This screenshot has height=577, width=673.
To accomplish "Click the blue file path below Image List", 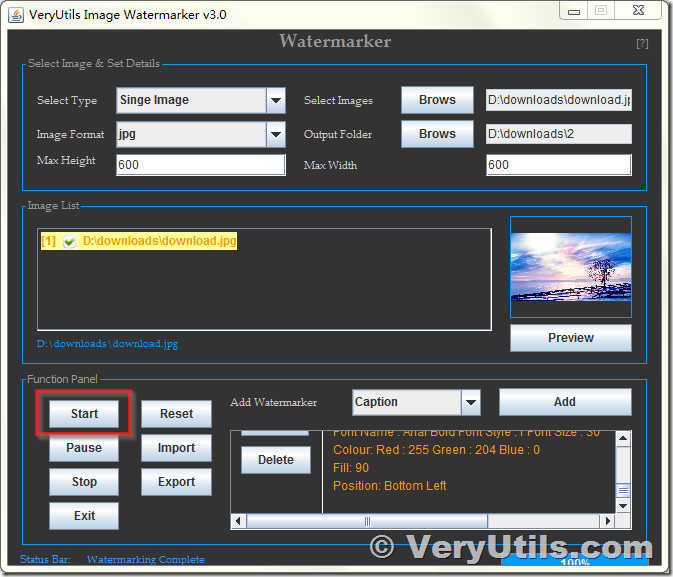I will point(107,344).
